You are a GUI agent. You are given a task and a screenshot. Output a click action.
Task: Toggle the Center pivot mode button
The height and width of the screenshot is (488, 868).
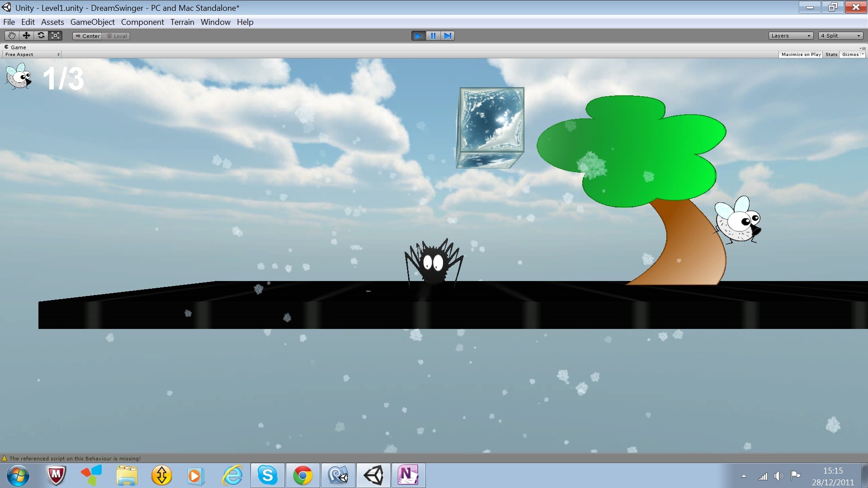pyautogui.click(x=87, y=36)
